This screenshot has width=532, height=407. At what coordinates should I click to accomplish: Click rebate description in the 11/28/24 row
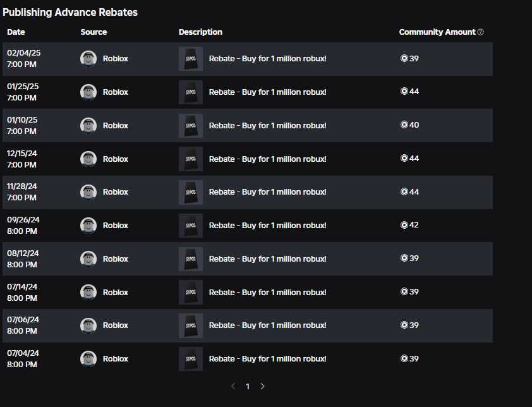tap(268, 192)
